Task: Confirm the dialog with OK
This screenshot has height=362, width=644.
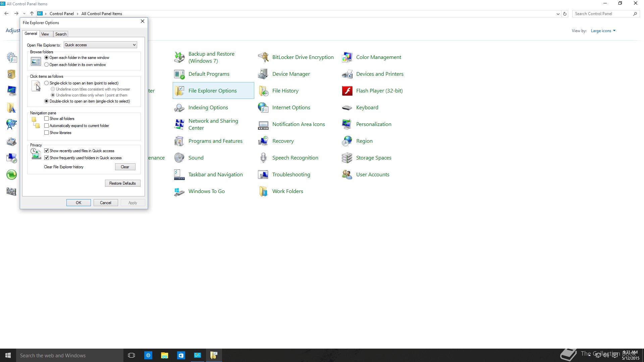Action: click(78, 203)
